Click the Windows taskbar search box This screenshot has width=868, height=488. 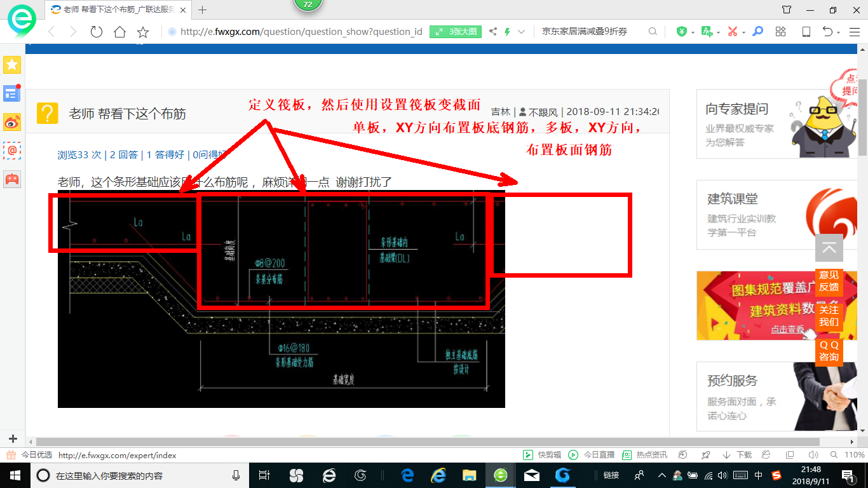[139, 475]
